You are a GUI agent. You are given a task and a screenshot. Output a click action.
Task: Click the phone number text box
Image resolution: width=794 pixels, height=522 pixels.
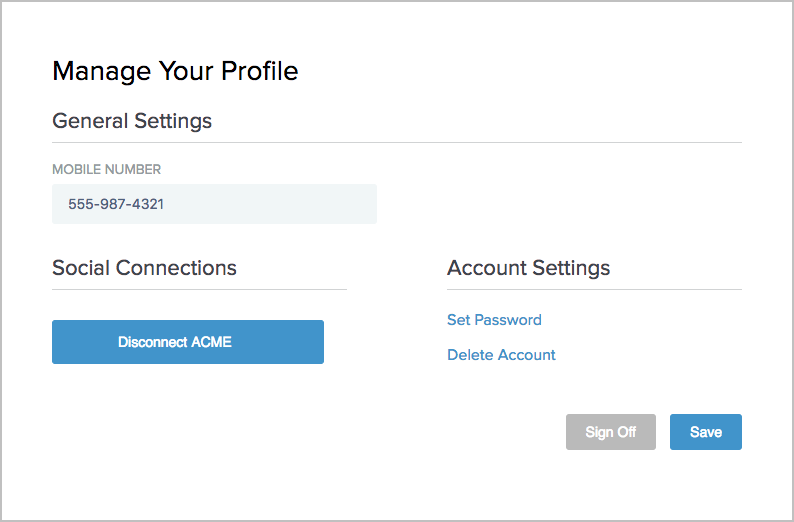214,204
